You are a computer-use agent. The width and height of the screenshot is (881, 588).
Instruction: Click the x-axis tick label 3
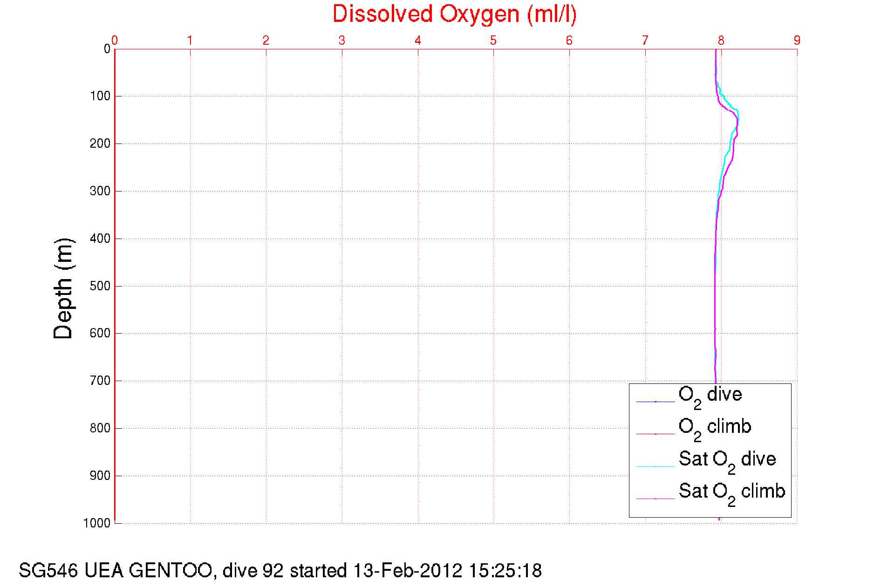point(342,41)
